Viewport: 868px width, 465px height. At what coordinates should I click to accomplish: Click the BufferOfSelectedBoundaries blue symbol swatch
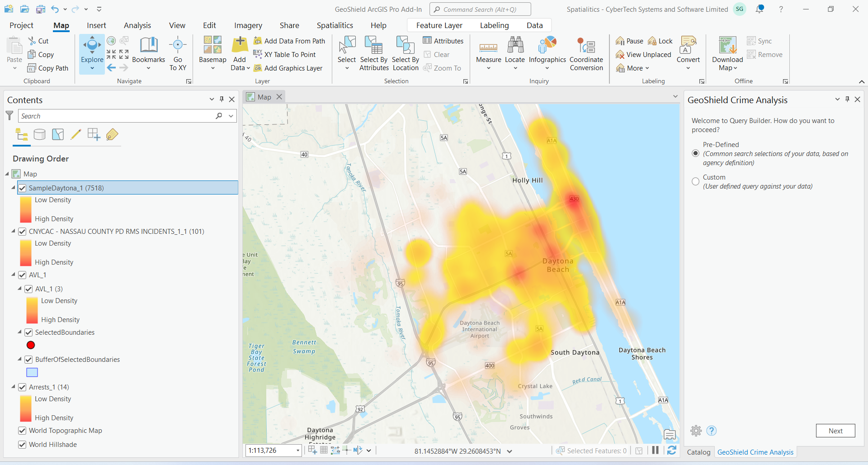coord(32,372)
